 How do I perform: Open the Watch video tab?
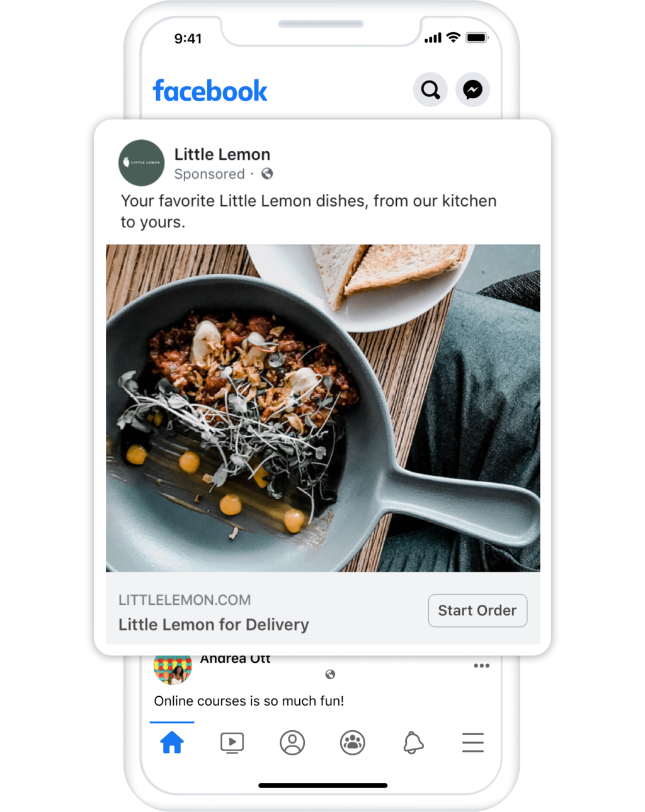(232, 743)
